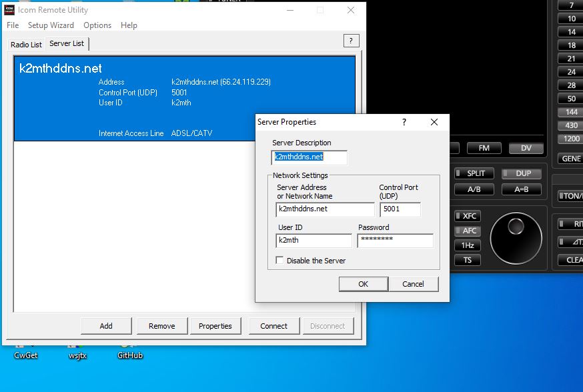The height and width of the screenshot is (392, 583).
Task: Click the GENE band button
Action: point(571,159)
